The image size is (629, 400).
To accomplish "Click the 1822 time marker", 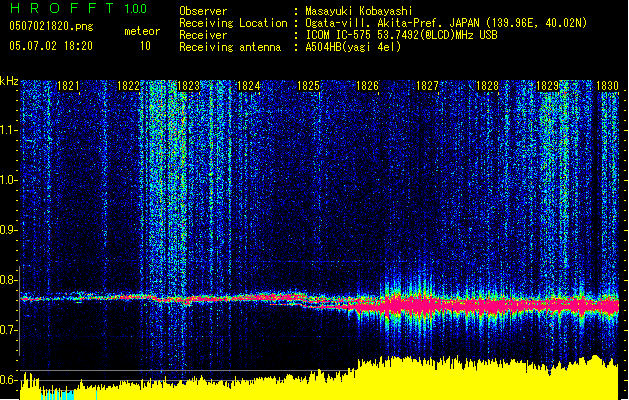I will point(128,86).
